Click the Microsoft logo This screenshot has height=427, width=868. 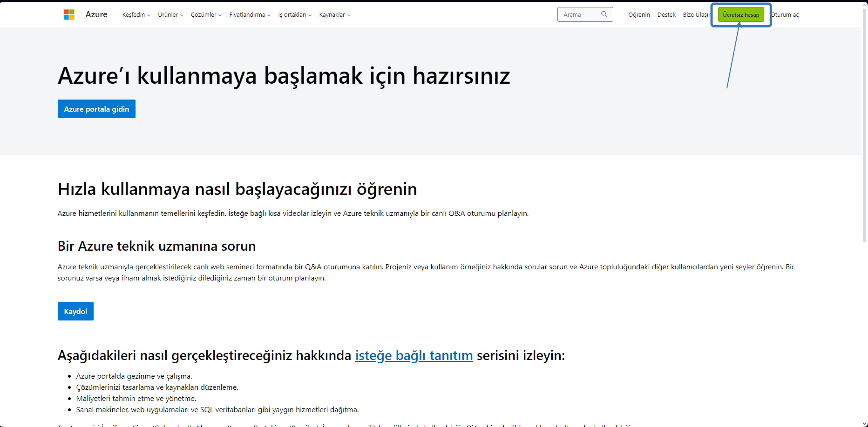pos(69,14)
